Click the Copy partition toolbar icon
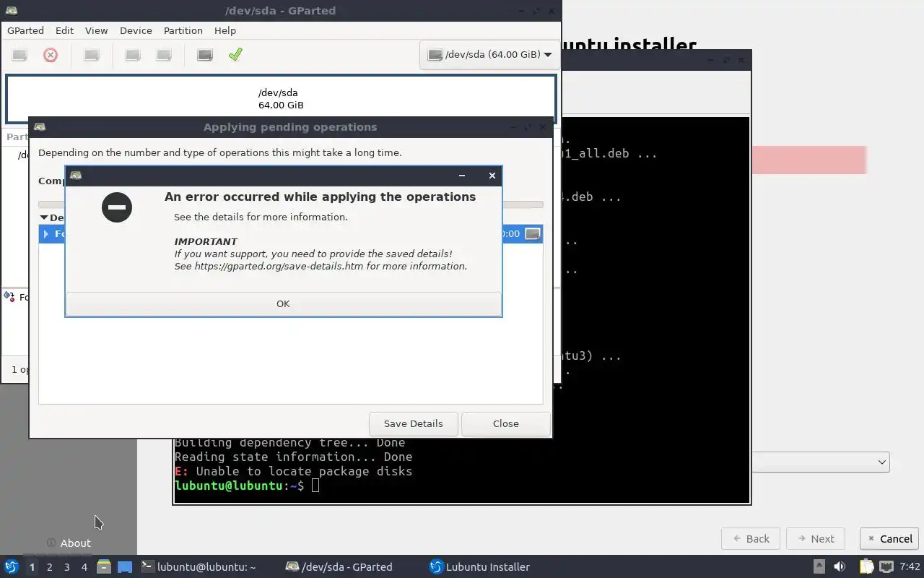Image resolution: width=924 pixels, height=578 pixels. 133,55
